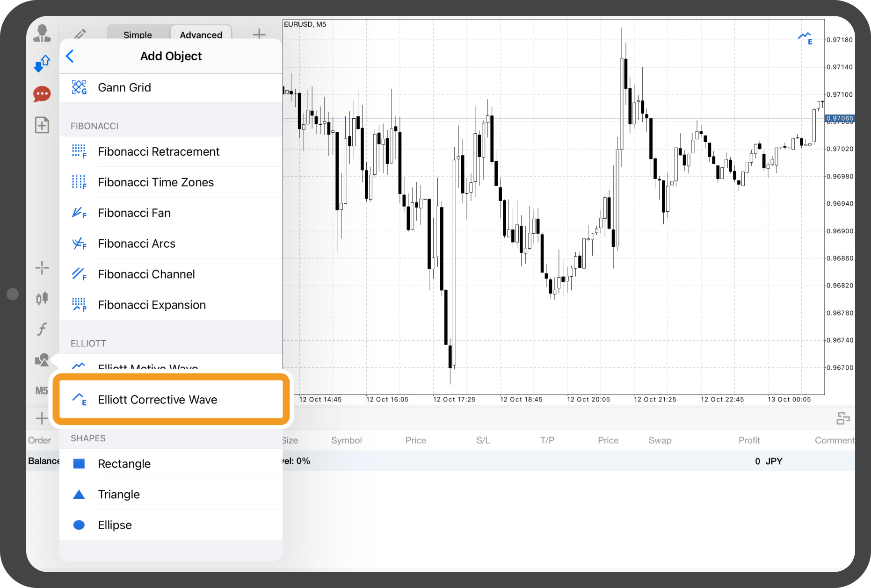This screenshot has width=871, height=588.
Task: Choose Fibonacci Retracement object
Action: 158,151
